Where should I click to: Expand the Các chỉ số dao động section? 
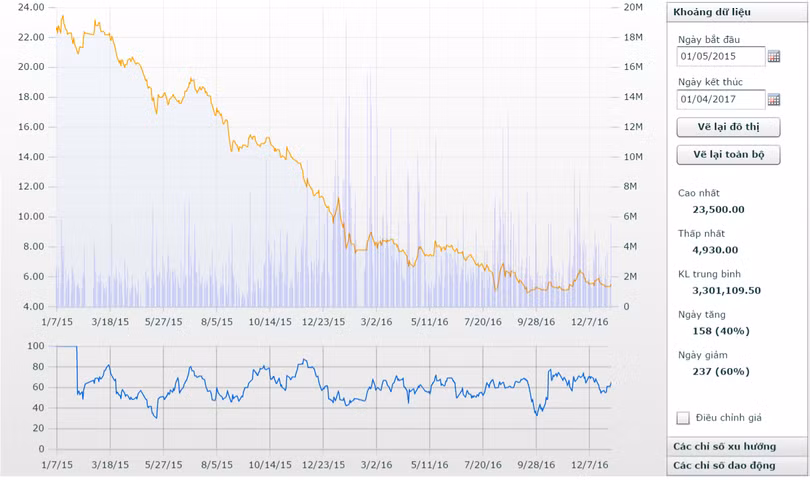(726, 466)
